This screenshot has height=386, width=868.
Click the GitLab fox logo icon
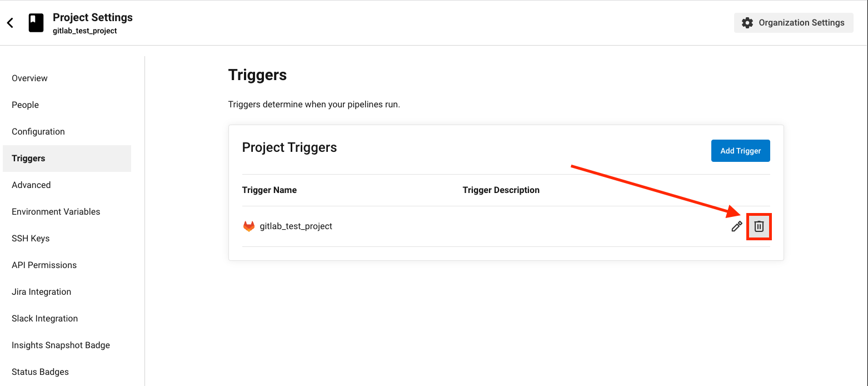249,226
